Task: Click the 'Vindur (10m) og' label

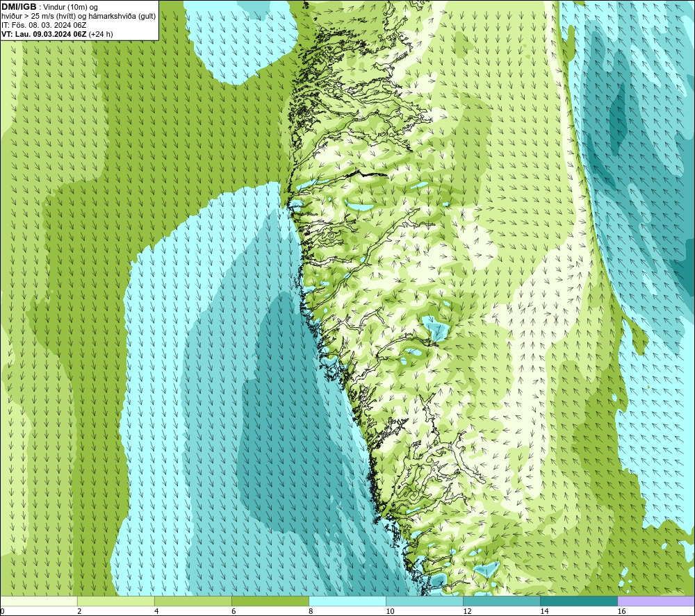Action: click(71, 7)
